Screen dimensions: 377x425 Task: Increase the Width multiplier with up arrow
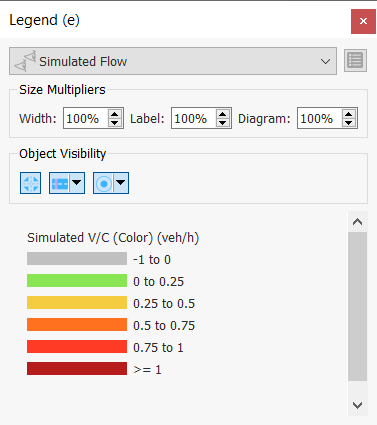tap(115, 114)
